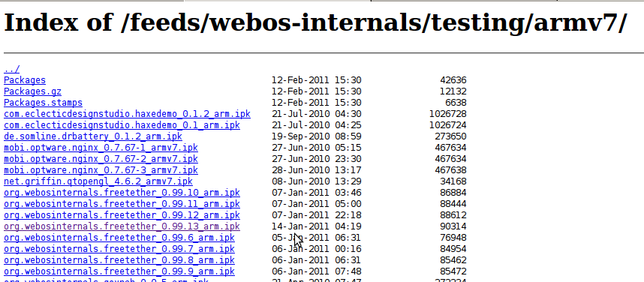
Task: Download mobi.optware.nginx_0.7.67-1_armv7.ipk
Action: point(101,147)
